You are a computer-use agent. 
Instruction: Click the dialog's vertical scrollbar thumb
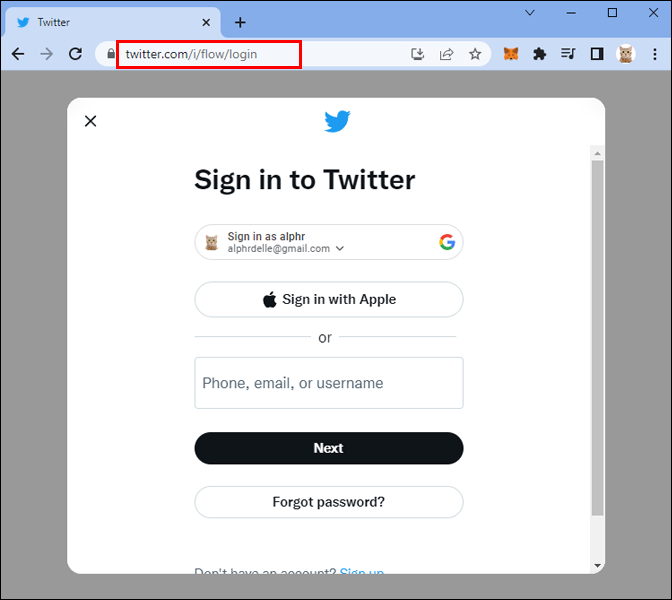coord(597,338)
